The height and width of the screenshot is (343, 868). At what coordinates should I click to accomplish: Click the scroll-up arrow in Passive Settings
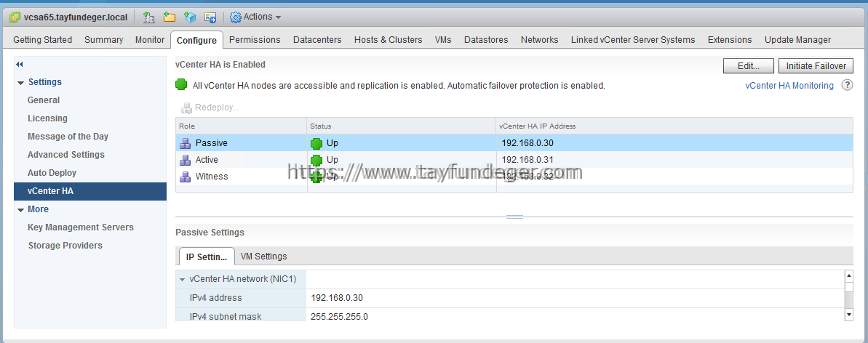pos(848,275)
